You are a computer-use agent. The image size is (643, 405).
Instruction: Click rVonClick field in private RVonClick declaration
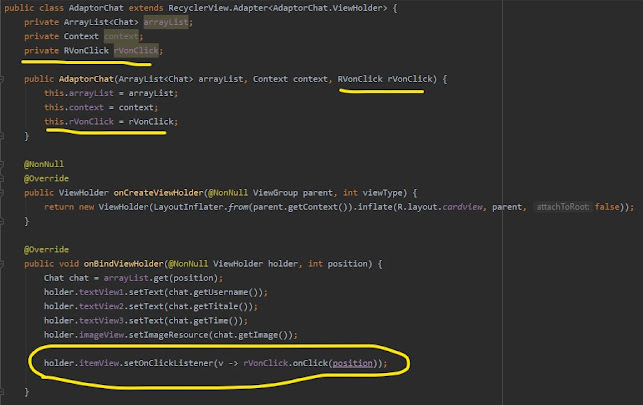(133, 50)
